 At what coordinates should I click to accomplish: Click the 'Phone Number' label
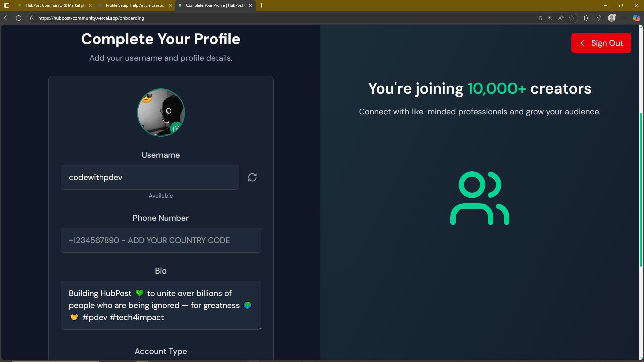pyautogui.click(x=161, y=218)
